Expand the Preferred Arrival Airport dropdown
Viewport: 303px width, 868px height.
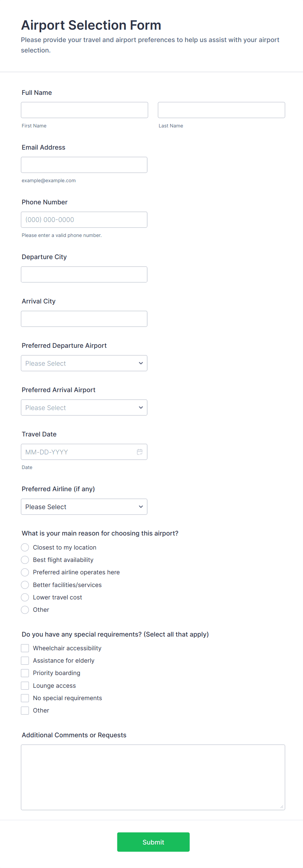[x=84, y=408]
